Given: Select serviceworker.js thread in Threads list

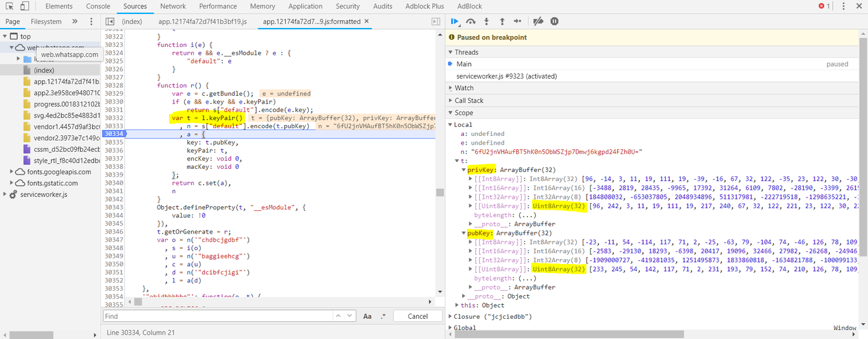Looking at the screenshot, I should point(506,76).
